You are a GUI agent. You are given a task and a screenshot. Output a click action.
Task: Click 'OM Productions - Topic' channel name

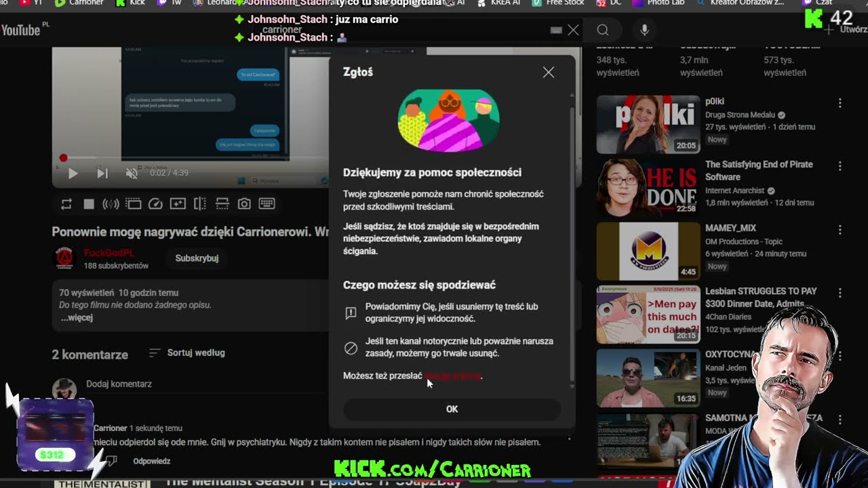744,241
